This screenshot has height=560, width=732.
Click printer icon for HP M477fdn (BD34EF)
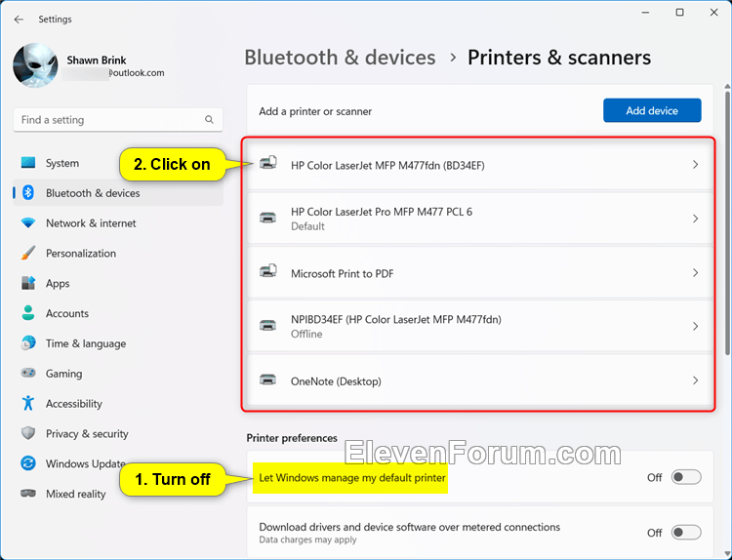click(x=268, y=163)
